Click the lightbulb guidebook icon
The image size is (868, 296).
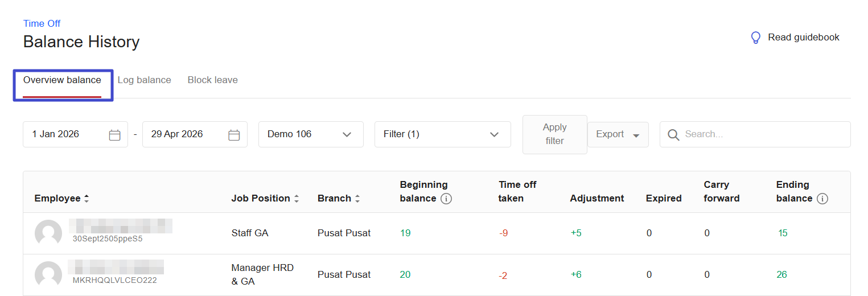click(755, 38)
